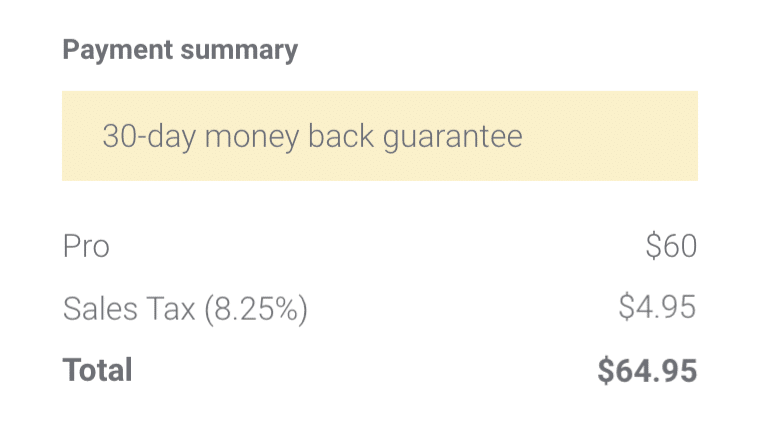758x426 pixels.
Task: Select the 30-day money back guarantee text
Action: tap(312, 136)
